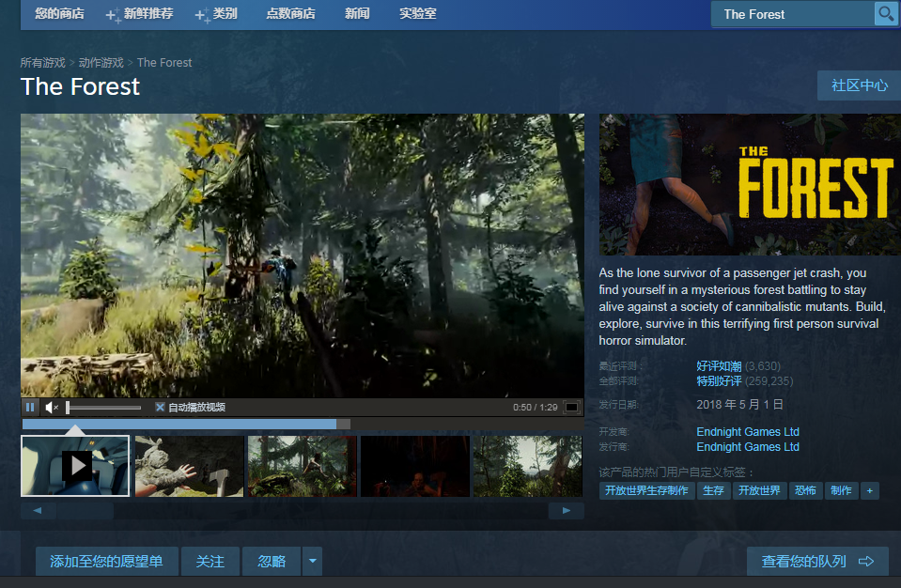
Task: Click the 关注 button
Action: click(210, 561)
